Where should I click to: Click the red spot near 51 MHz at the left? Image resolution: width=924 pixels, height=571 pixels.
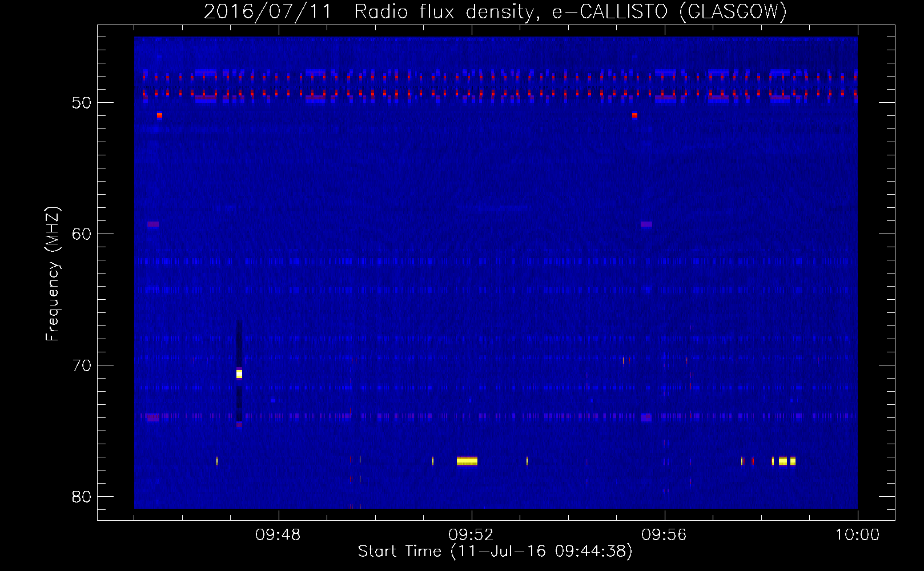click(x=159, y=115)
